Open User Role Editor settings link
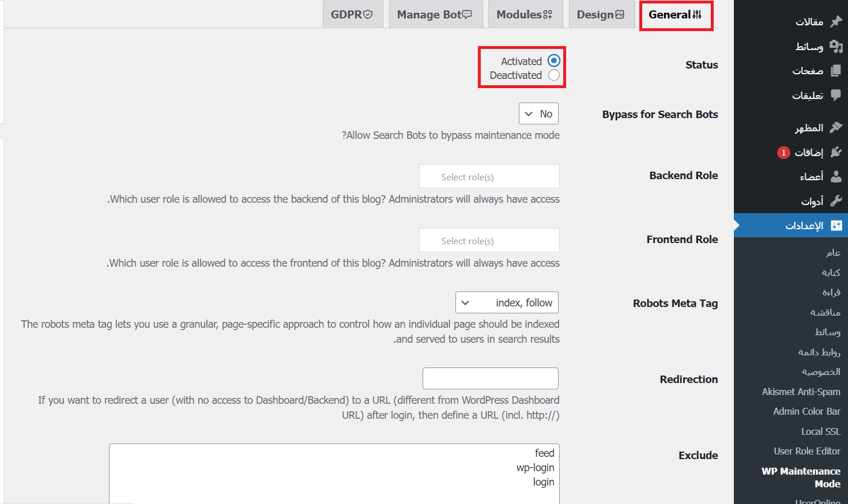The height and width of the screenshot is (504, 848). pyautogui.click(x=806, y=451)
